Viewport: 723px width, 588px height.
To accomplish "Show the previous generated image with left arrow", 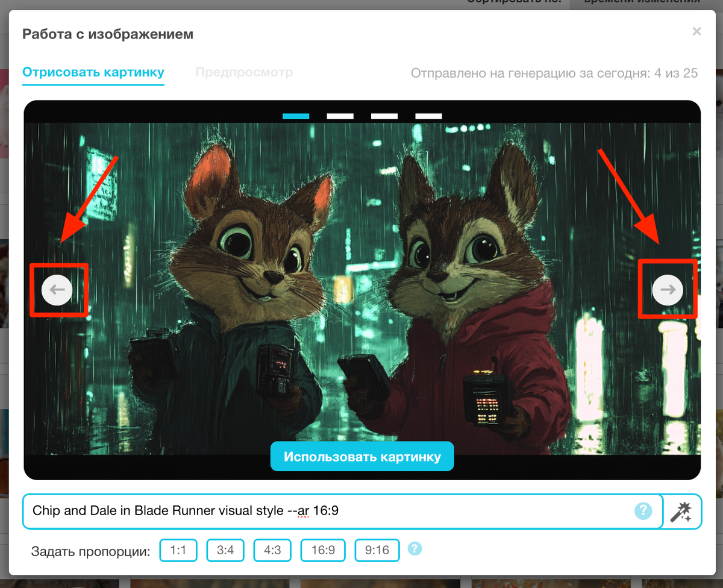I will (57, 290).
